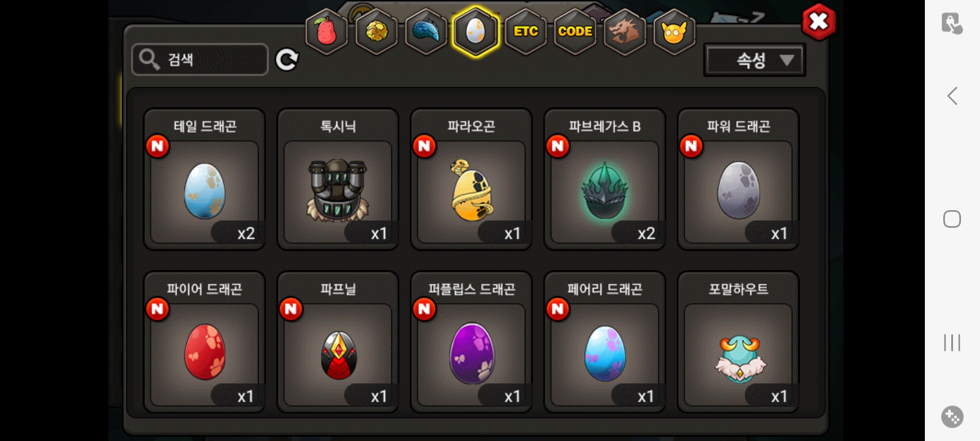Switch to the golden gem category tab

(x=376, y=31)
